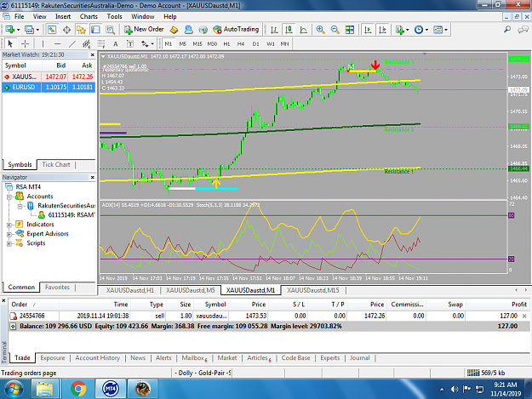Image resolution: width=532 pixels, height=399 pixels.
Task: Open the Experts terminal tab
Action: 329,358
